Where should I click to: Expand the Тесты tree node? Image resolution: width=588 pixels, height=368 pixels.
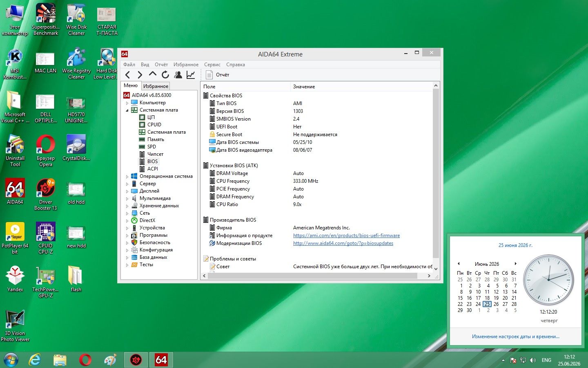tap(127, 265)
